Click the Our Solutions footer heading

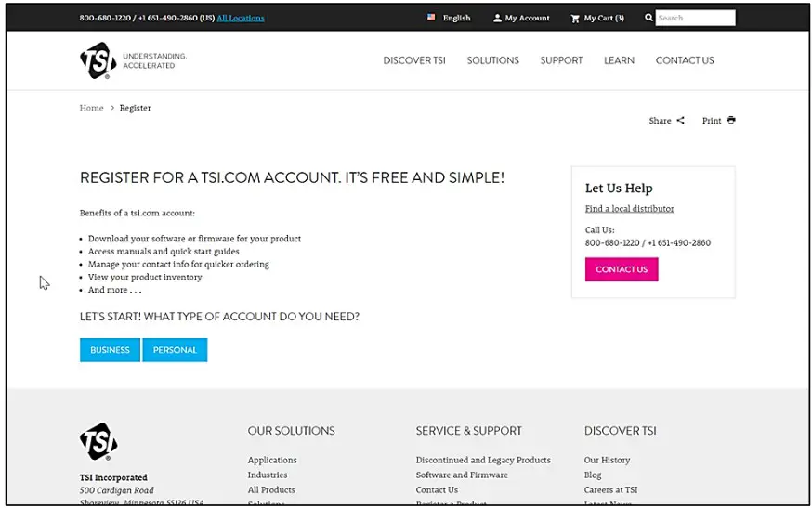pyautogui.click(x=291, y=431)
